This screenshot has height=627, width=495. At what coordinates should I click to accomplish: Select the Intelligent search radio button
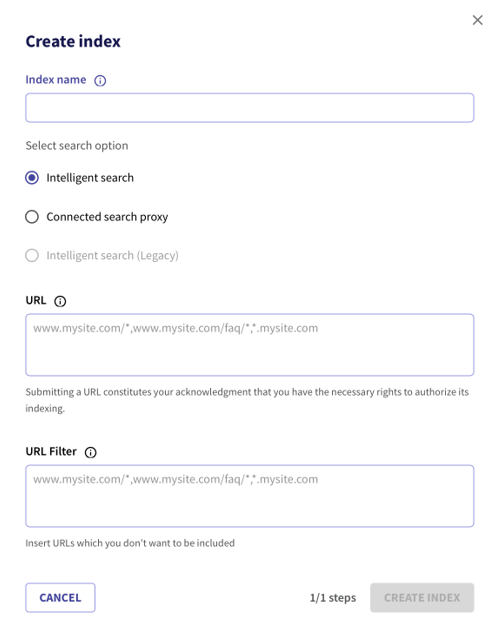(x=32, y=178)
